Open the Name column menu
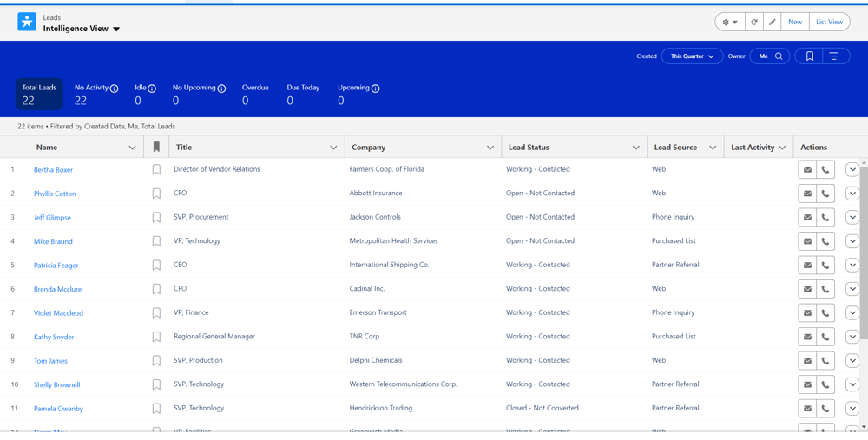868x440 pixels. pyautogui.click(x=132, y=148)
